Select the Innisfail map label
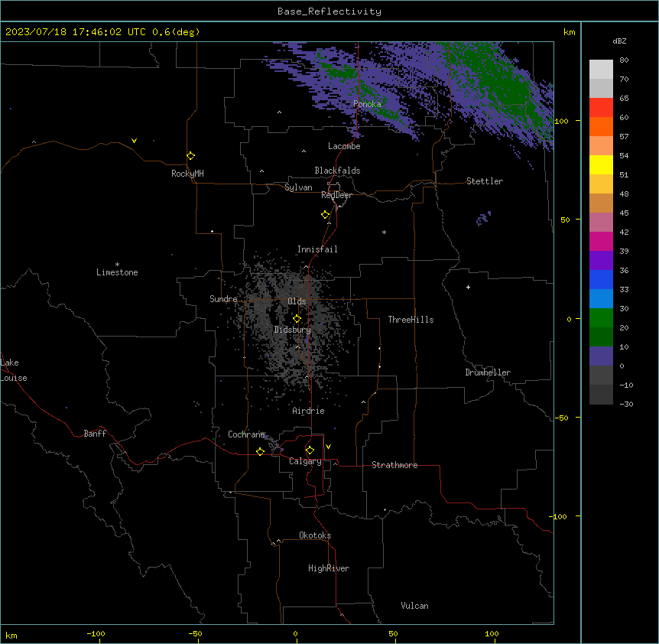Image resolution: width=659 pixels, height=644 pixels. tap(317, 249)
